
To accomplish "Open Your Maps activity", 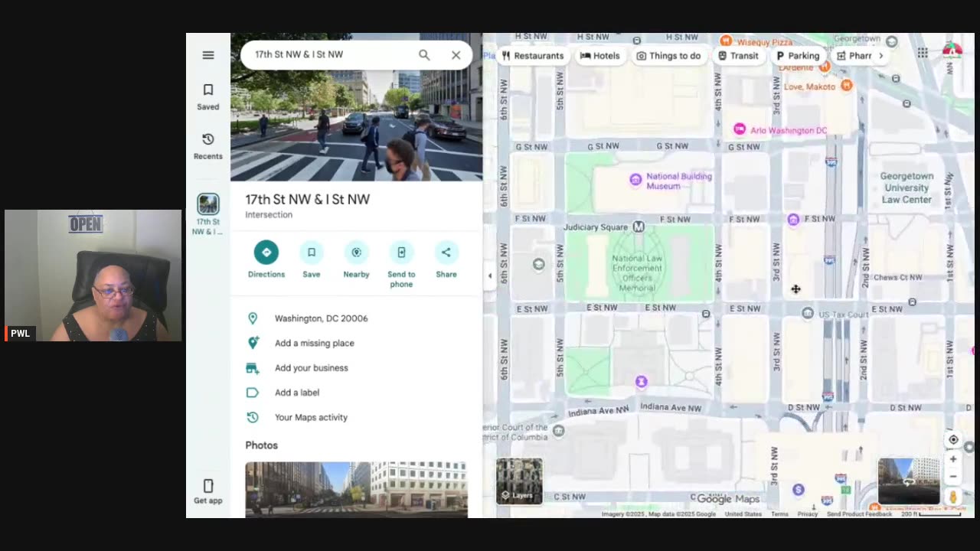I will tap(356, 417).
